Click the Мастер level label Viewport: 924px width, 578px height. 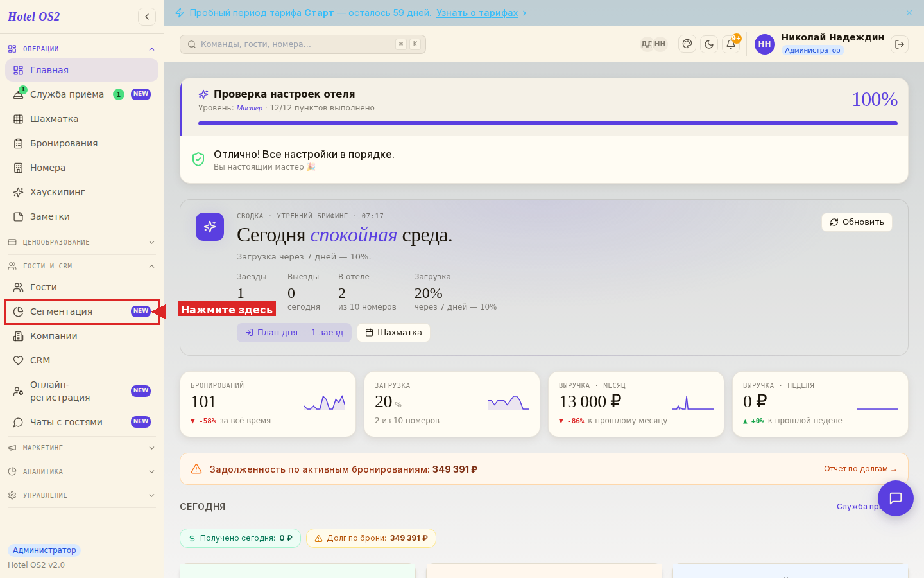click(249, 108)
